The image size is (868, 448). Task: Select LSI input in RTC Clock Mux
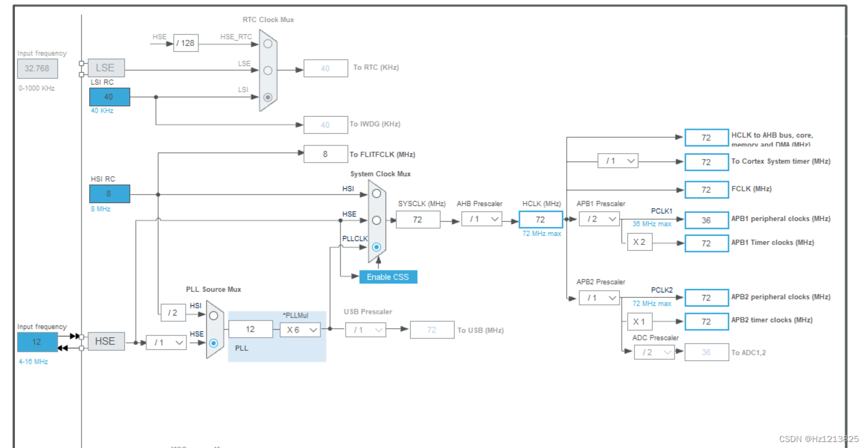click(268, 97)
